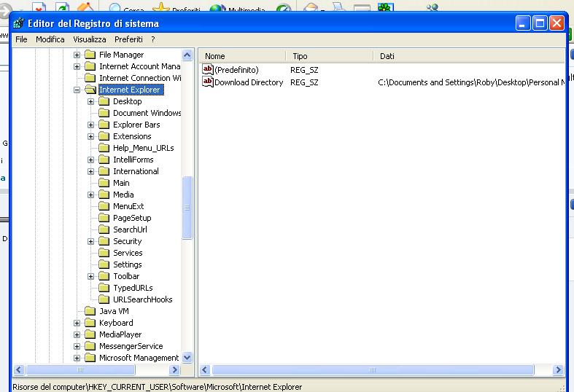
Task: Click the Document Windows folder icon
Action: [x=104, y=113]
